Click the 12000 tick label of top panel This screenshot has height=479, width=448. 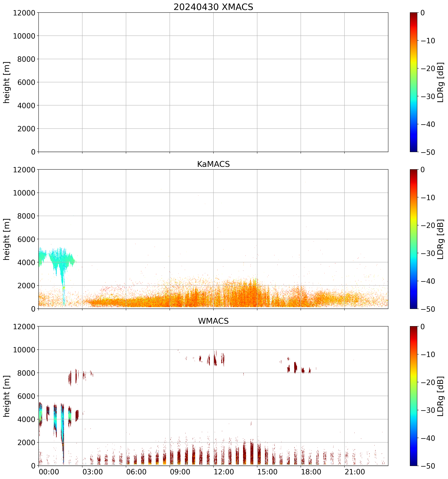coord(24,13)
